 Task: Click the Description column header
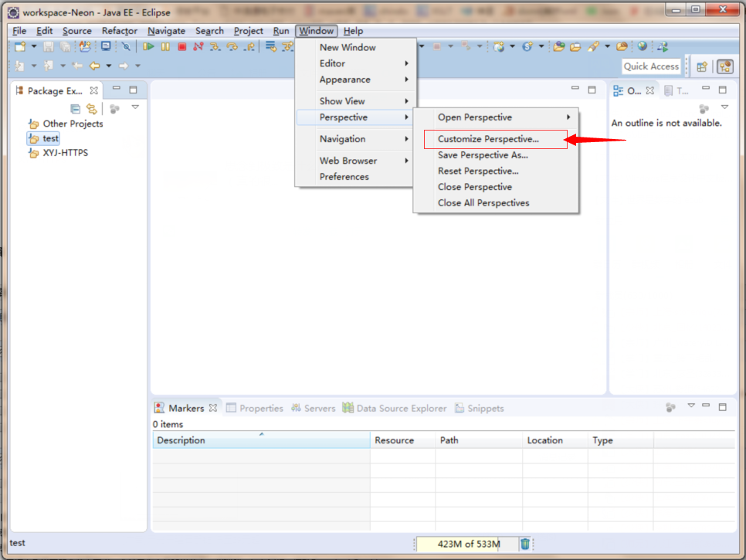[x=261, y=440]
